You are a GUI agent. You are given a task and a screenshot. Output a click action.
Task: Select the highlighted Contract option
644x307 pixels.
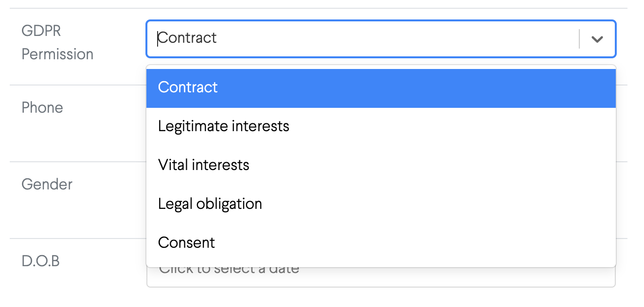tap(381, 88)
